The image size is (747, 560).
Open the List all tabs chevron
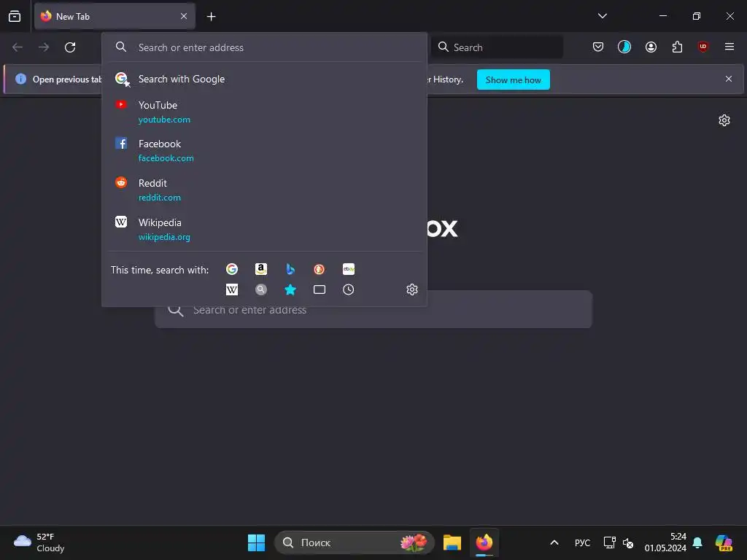coord(602,16)
